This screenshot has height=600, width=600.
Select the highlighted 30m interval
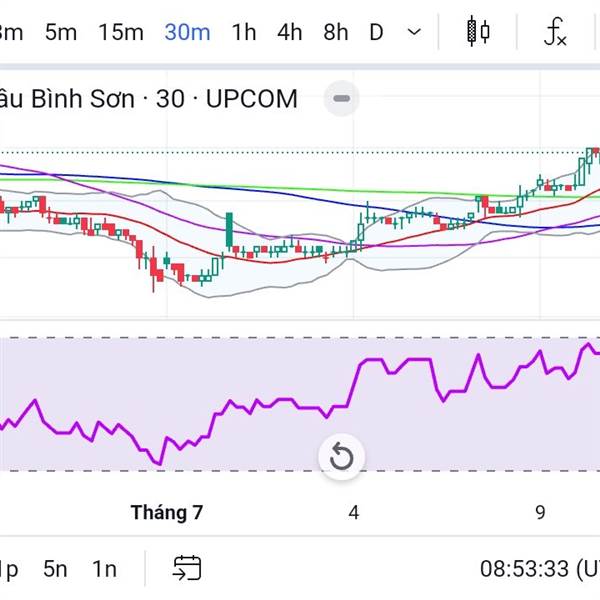187,32
